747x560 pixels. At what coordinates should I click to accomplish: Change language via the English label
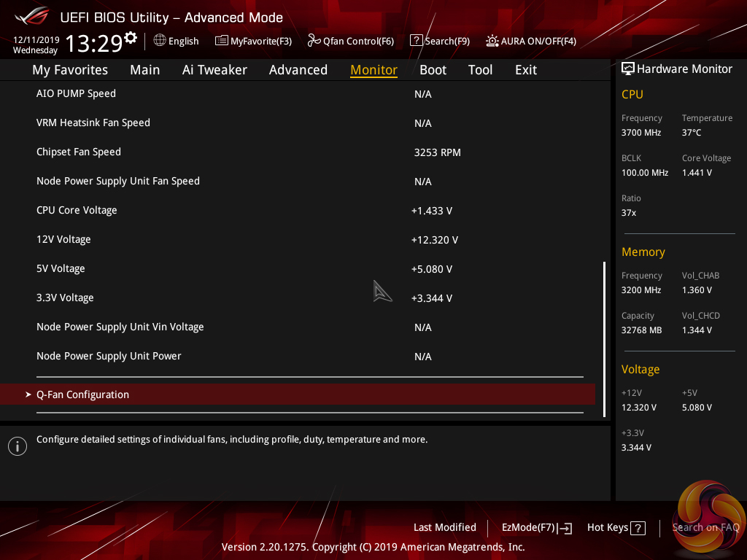[183, 41]
